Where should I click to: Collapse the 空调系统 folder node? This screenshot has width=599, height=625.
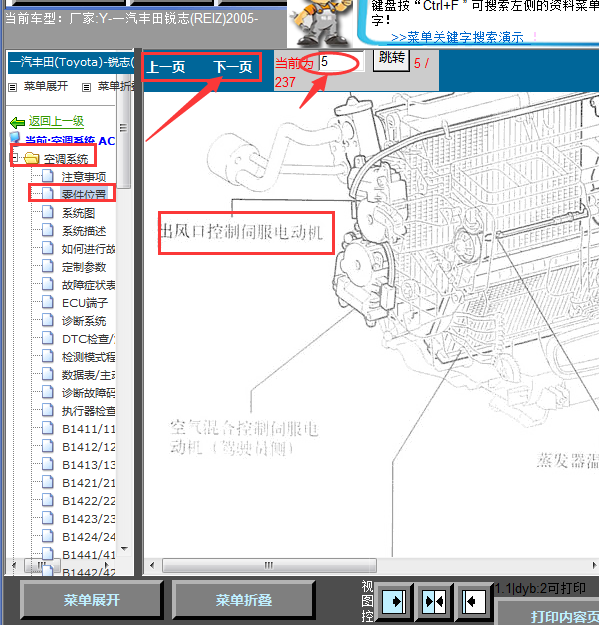[x=15, y=158]
